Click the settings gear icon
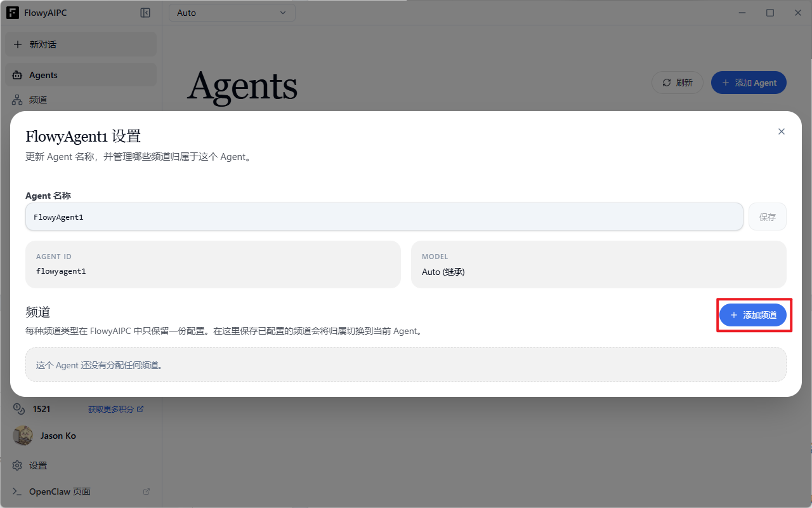The image size is (812, 508). (x=17, y=465)
